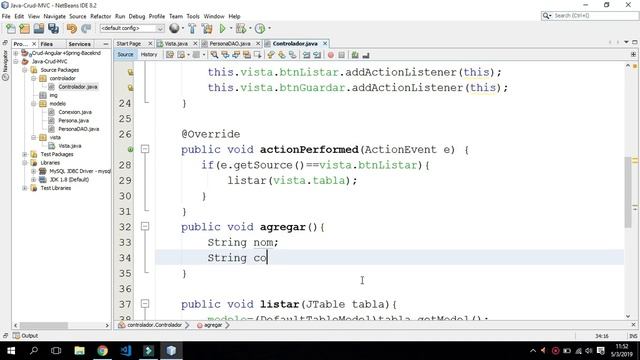Click the Profile Project clock icon
640x360 pixels.
[x=260, y=28]
